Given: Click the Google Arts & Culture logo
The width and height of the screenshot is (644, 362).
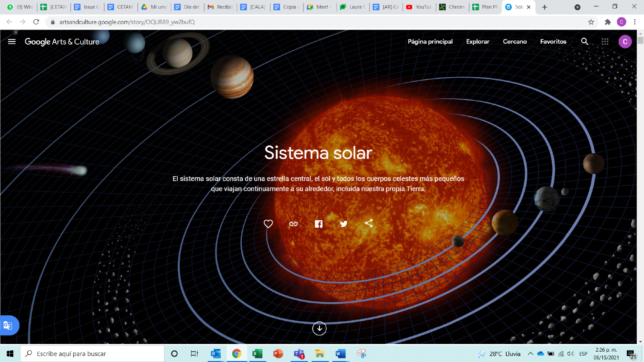Looking at the screenshot, I should point(62,42).
